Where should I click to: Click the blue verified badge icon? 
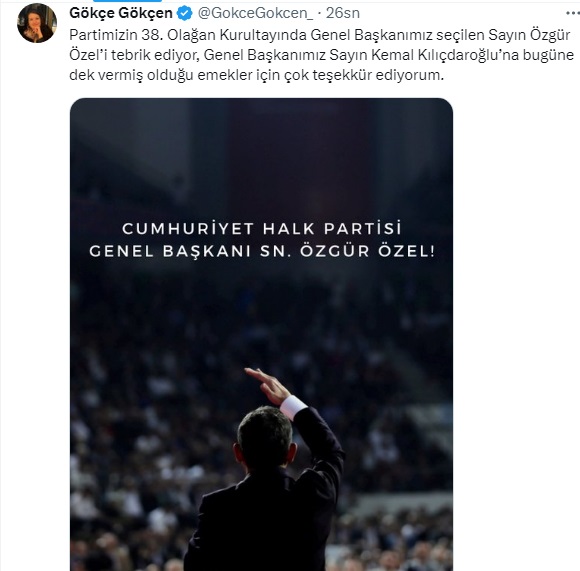[184, 14]
